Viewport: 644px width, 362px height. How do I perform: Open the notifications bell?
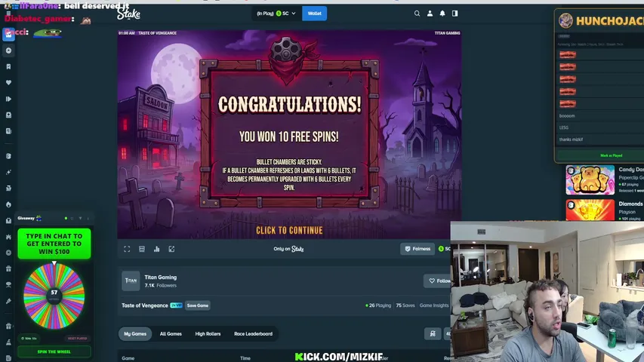442,14
